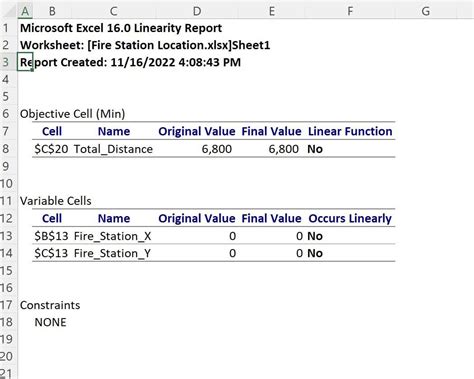
Task: Select column A header
Action: click(25, 11)
